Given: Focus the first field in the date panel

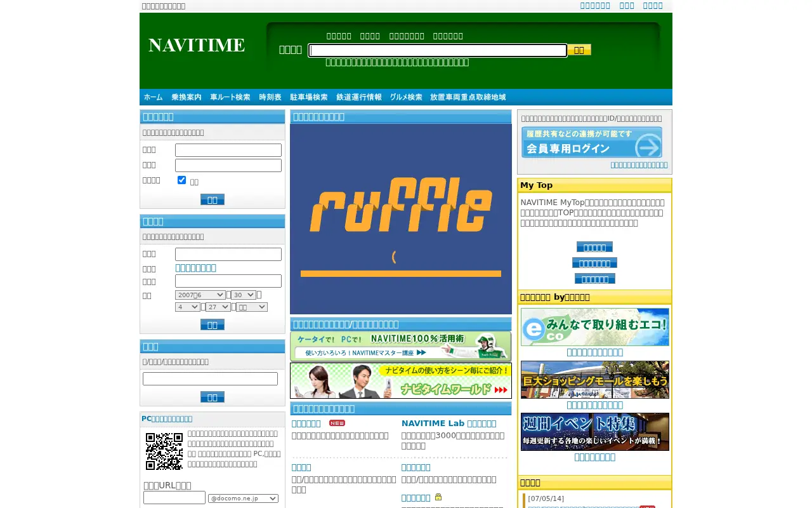Looking at the screenshot, I should coord(228,255).
